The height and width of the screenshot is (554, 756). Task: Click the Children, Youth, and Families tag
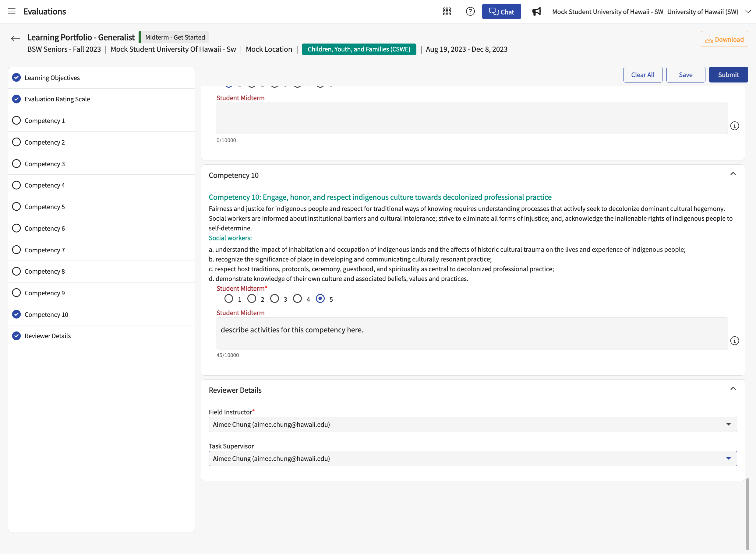[x=359, y=49]
